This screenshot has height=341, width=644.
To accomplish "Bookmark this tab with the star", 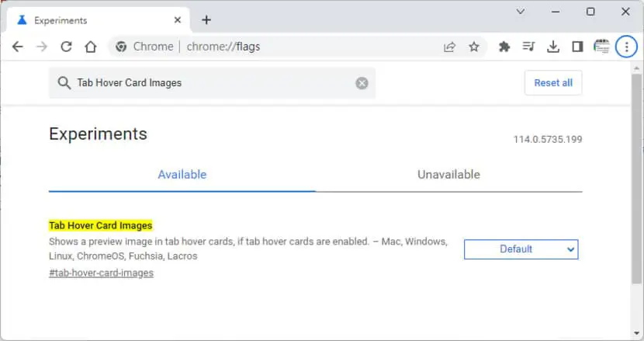I will tap(474, 47).
